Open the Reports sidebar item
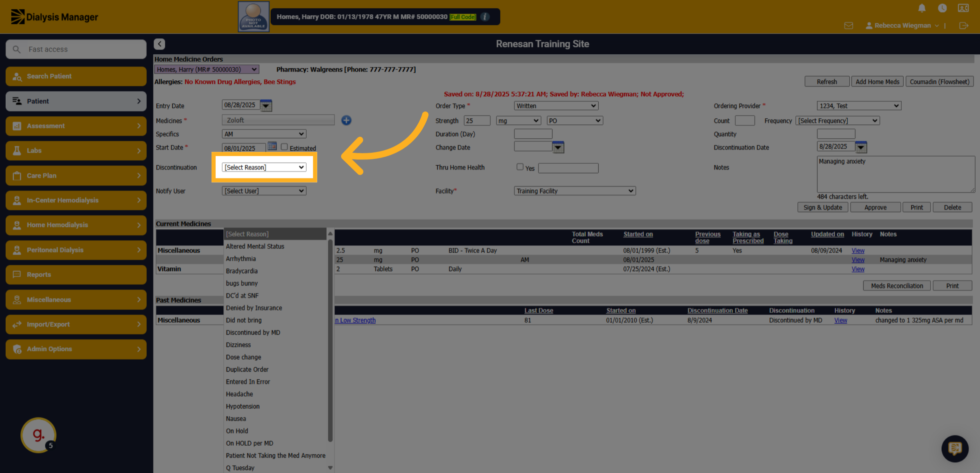 point(76,275)
